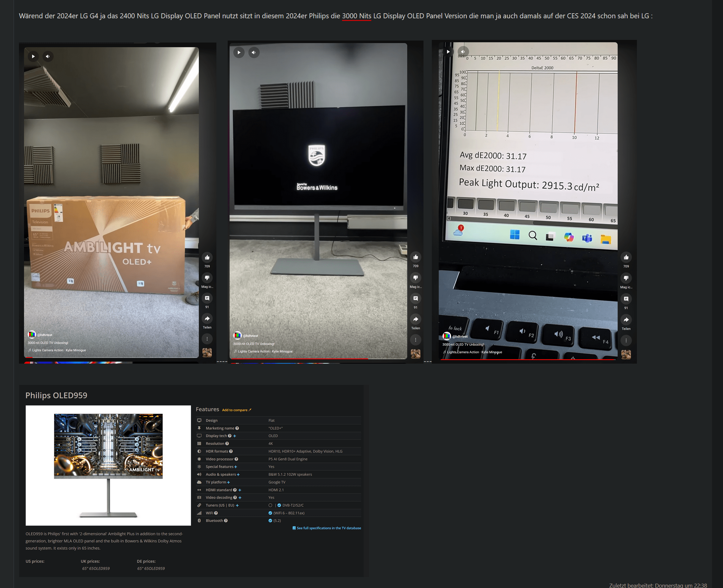This screenshot has width=723, height=588.
Task: Click the empty US tuner circle
Action: [x=270, y=505]
